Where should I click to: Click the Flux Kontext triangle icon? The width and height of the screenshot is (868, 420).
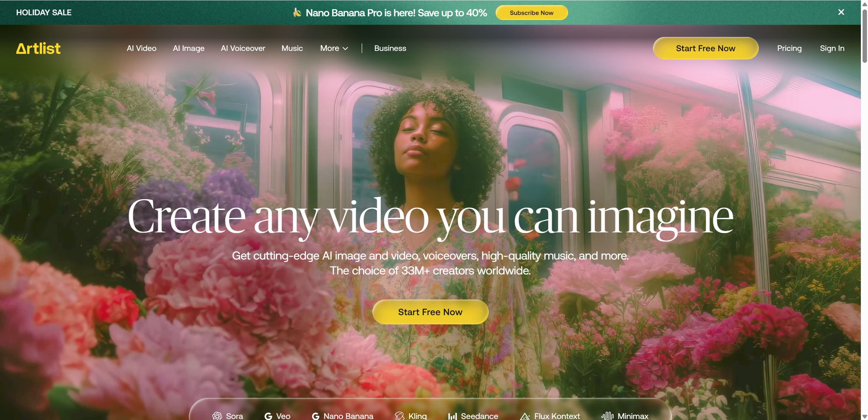525,416
